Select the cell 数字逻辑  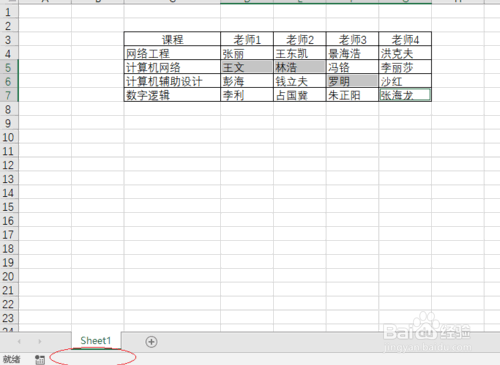(x=172, y=95)
